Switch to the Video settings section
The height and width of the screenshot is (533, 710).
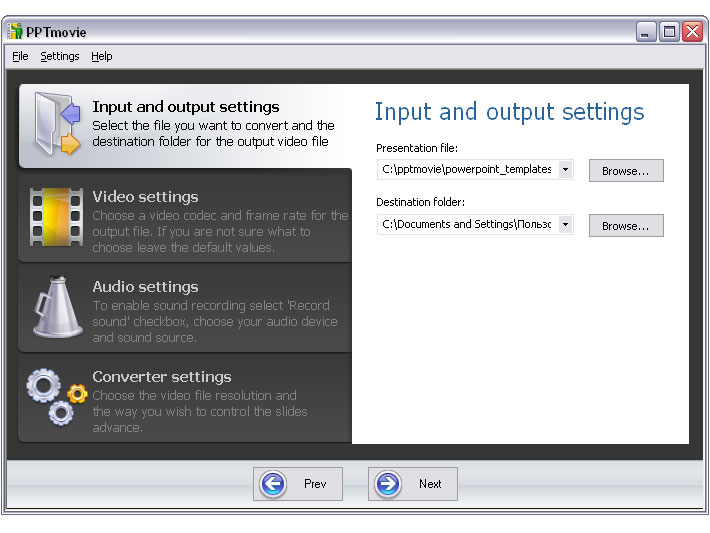coord(185,217)
